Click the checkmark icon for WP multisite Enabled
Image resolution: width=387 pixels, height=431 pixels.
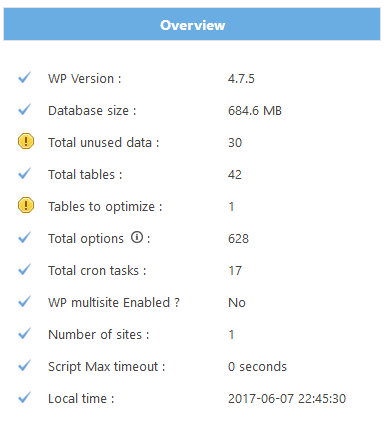click(x=25, y=301)
